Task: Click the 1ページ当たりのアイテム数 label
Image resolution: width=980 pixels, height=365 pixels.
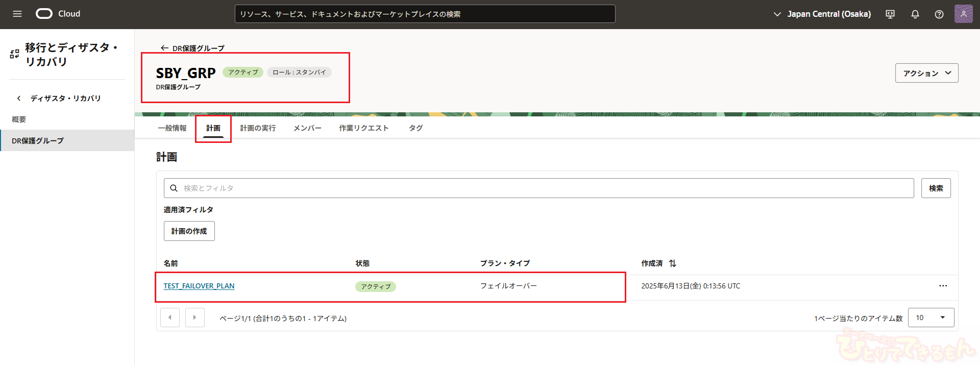Action: 858,319
